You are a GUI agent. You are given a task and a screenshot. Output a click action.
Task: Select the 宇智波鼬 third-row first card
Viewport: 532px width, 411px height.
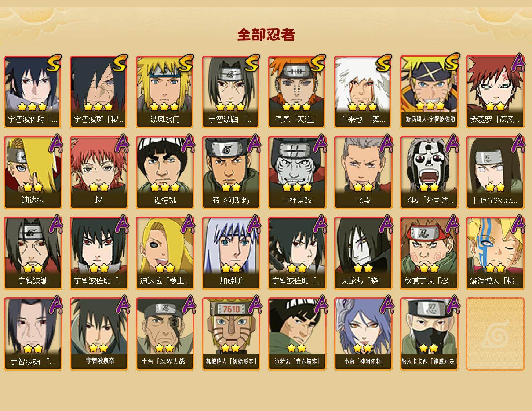(33, 253)
